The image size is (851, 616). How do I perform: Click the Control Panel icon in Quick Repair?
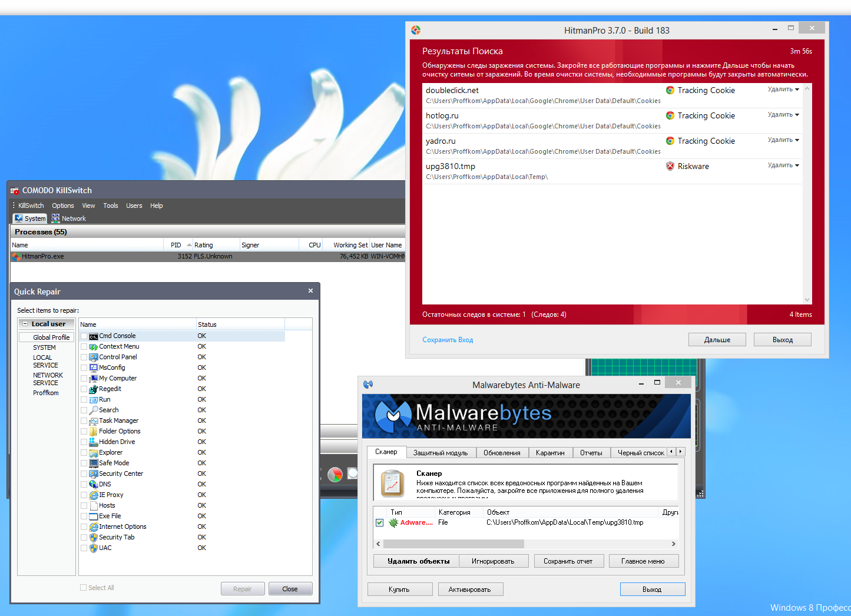click(x=94, y=357)
